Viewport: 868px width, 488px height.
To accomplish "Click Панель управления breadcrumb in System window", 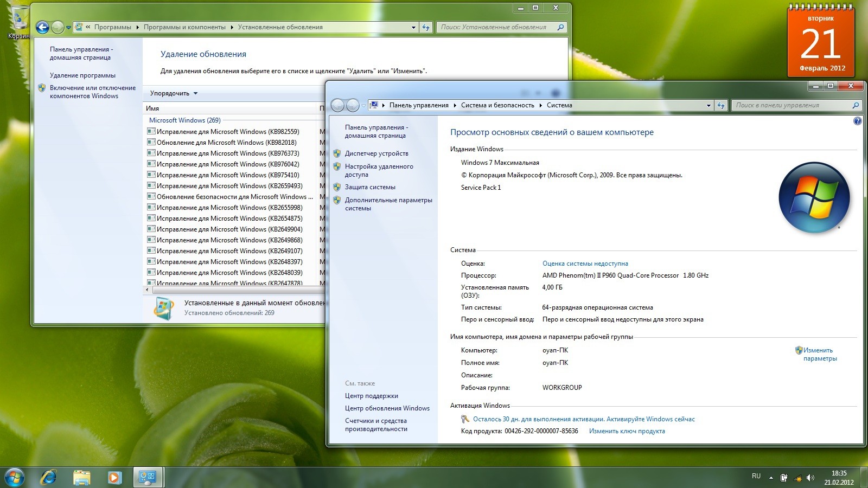I will (x=419, y=105).
